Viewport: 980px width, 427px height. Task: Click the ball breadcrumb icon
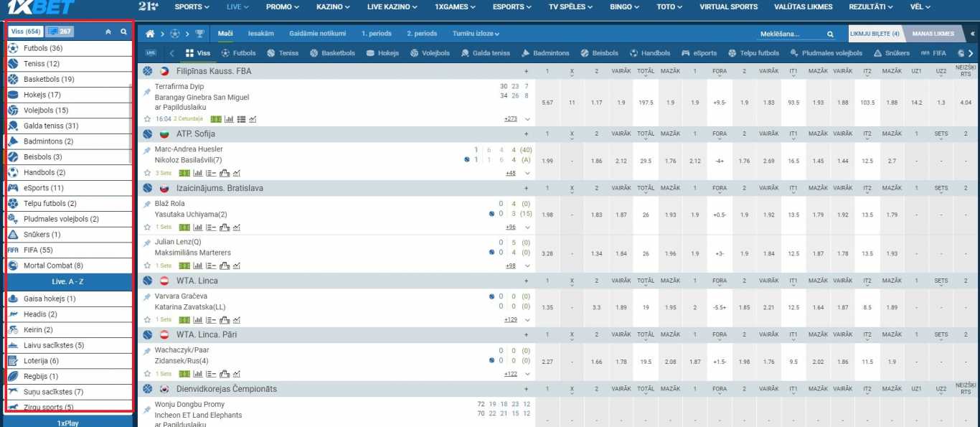[x=175, y=34]
